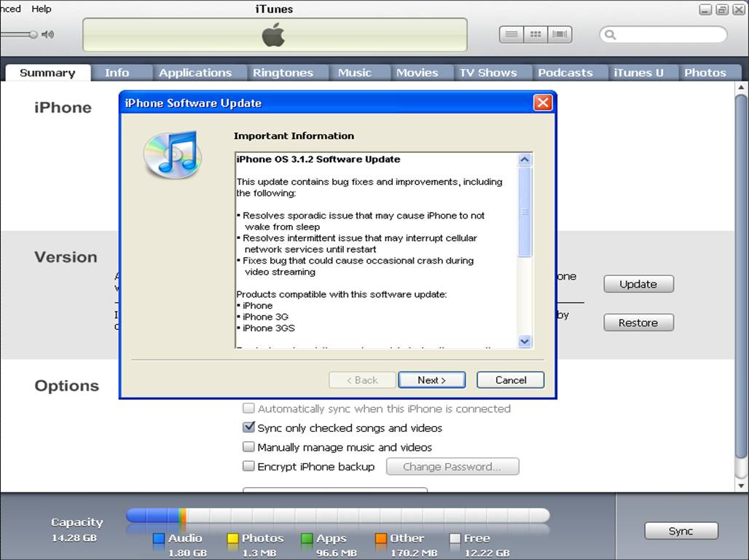Image resolution: width=749 pixels, height=560 pixels.
Task: Switch to list view icon
Action: click(x=511, y=34)
